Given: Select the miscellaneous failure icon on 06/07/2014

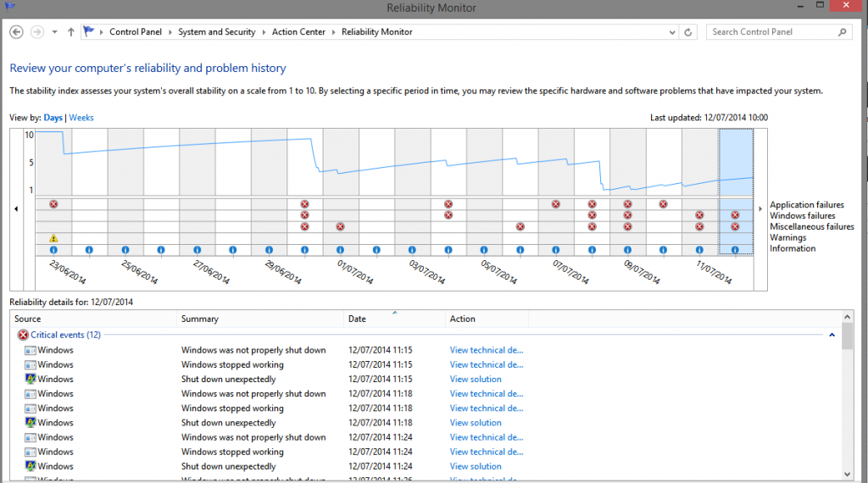Looking at the screenshot, I should coord(520,226).
